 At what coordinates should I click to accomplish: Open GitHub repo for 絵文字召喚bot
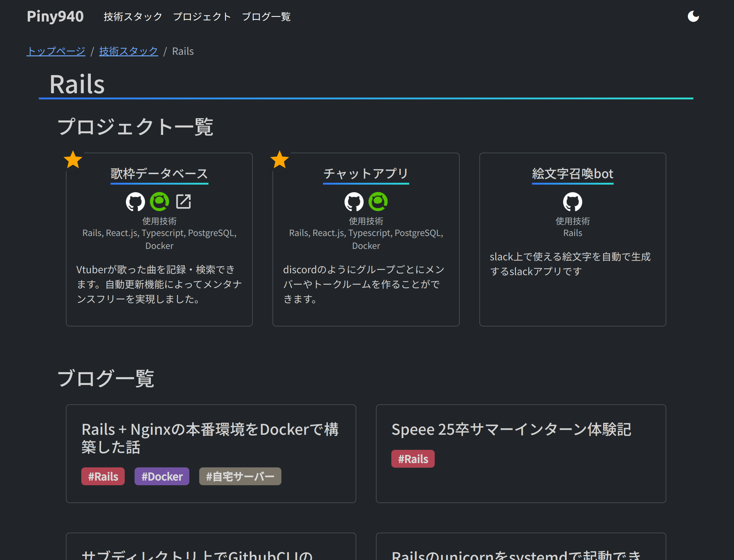point(573,202)
